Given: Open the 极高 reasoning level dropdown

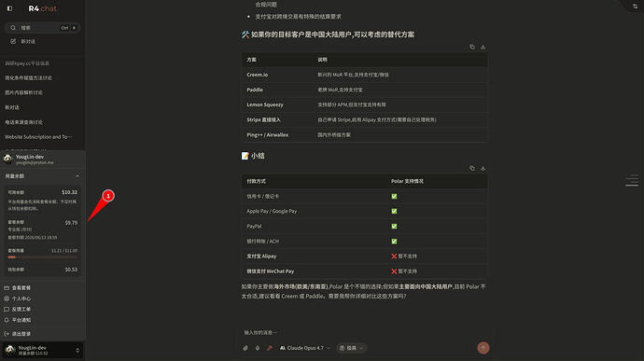Looking at the screenshot, I should tap(351, 348).
